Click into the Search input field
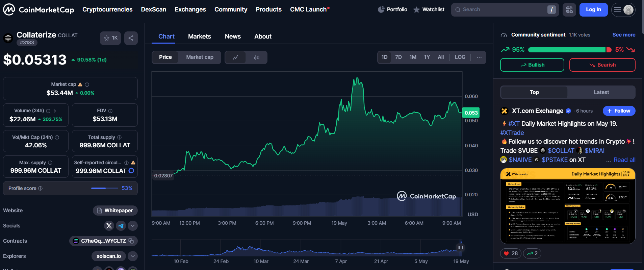The image size is (644, 270). [x=505, y=10]
